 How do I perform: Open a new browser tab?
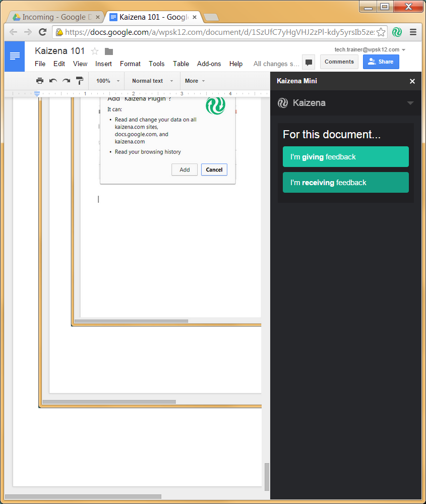211,17
